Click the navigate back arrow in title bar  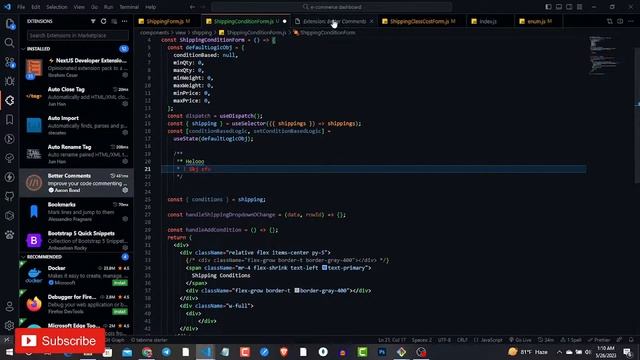192,7
